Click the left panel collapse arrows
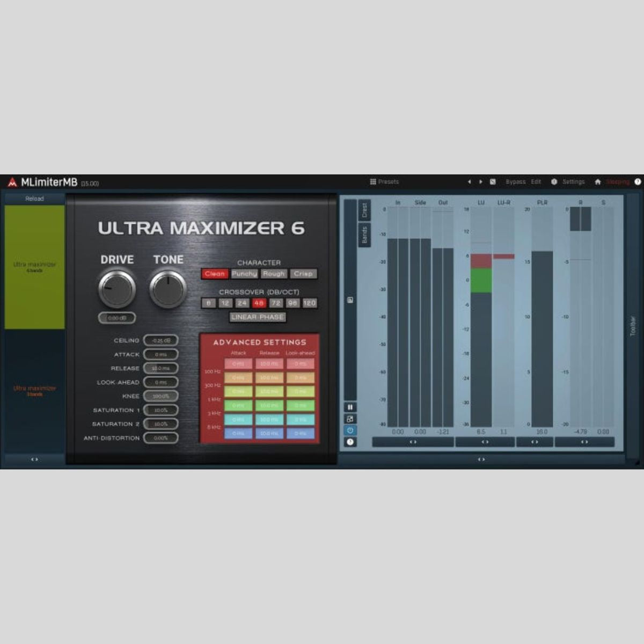Viewport: 644px width, 644px height. click(x=34, y=459)
